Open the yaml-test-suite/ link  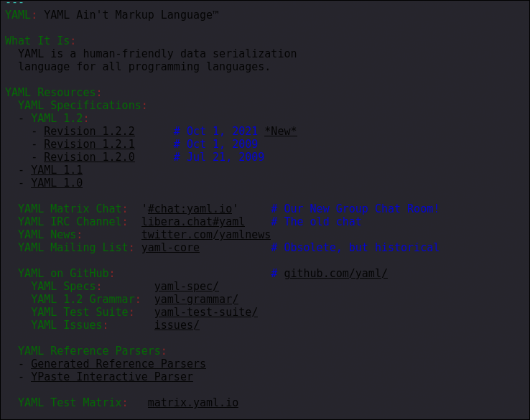click(206, 312)
